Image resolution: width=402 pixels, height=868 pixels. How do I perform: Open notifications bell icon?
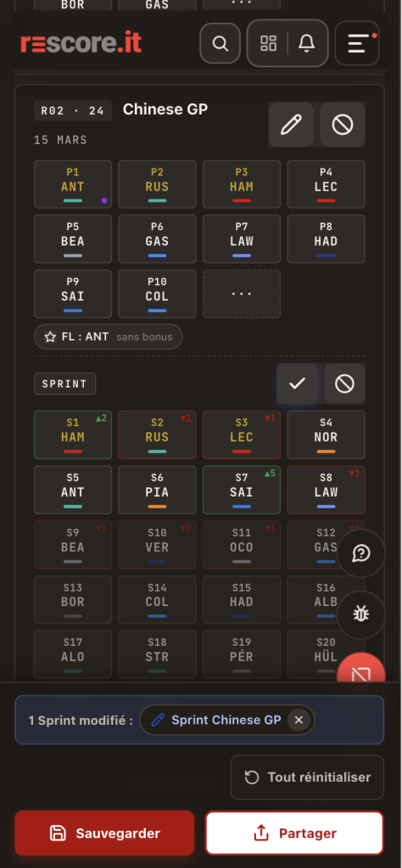pos(306,43)
